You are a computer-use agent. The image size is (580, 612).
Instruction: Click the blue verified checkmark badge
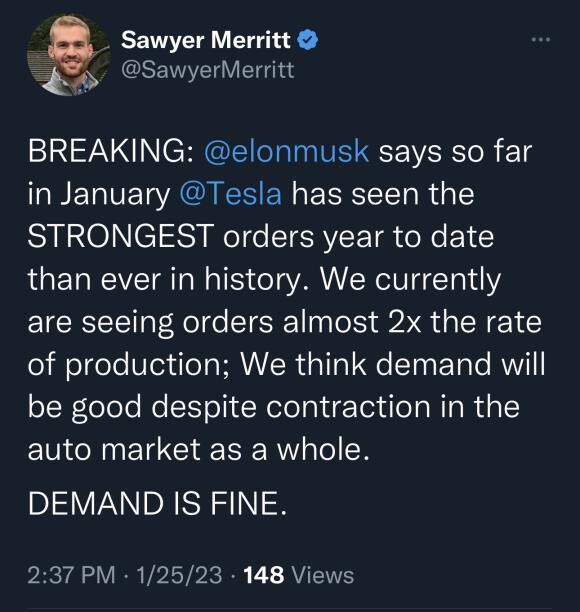[x=308, y=40]
